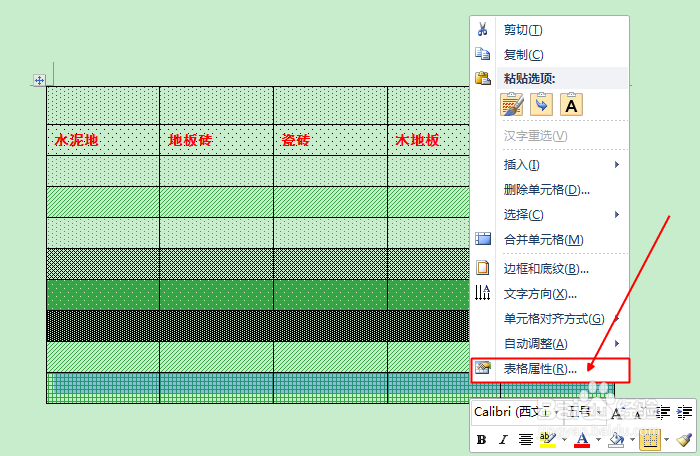700x456 pixels.
Task: Select 剪切(T) from context menu
Action: click(550, 29)
